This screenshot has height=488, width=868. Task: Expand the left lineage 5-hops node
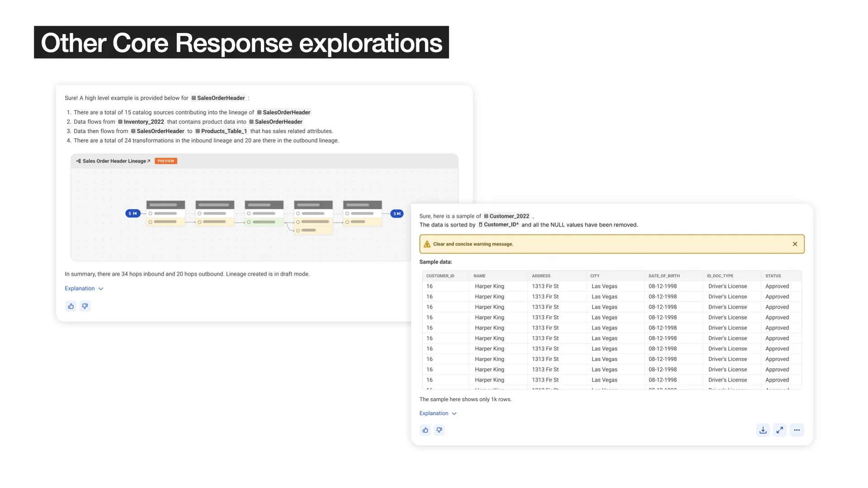[132, 213]
